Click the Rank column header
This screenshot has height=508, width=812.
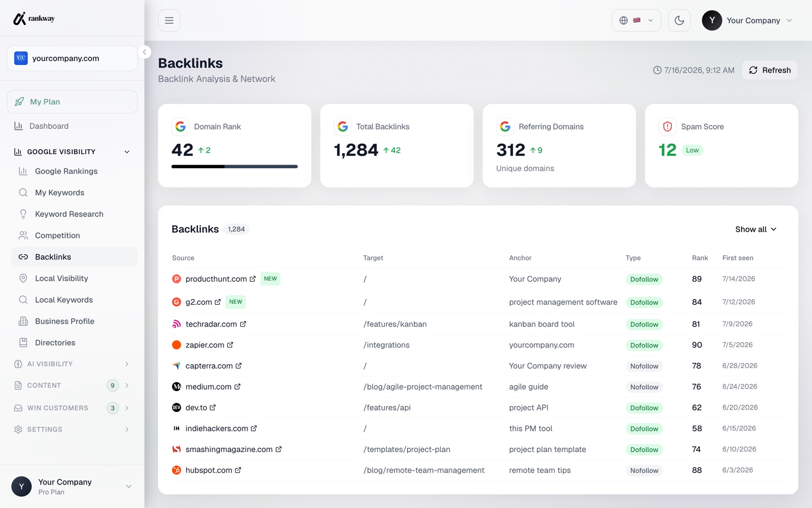click(x=700, y=258)
